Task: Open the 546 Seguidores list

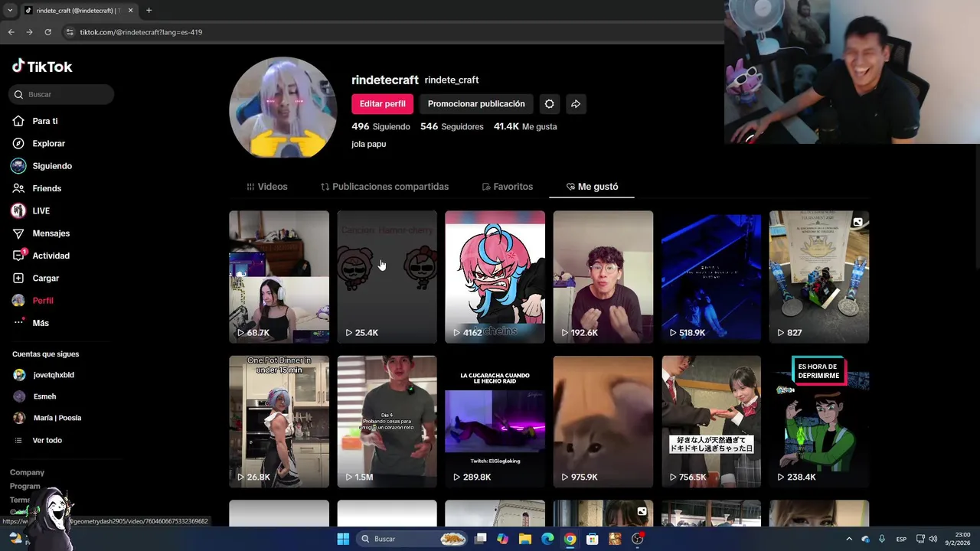Action: (x=452, y=126)
